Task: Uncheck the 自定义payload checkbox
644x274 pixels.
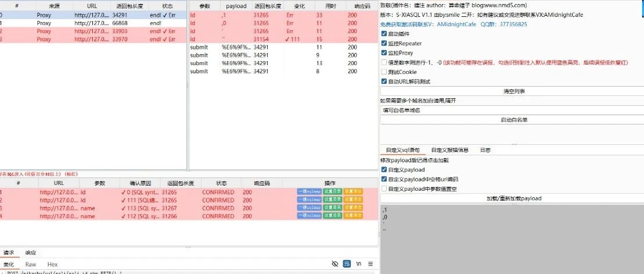Action: [384, 169]
